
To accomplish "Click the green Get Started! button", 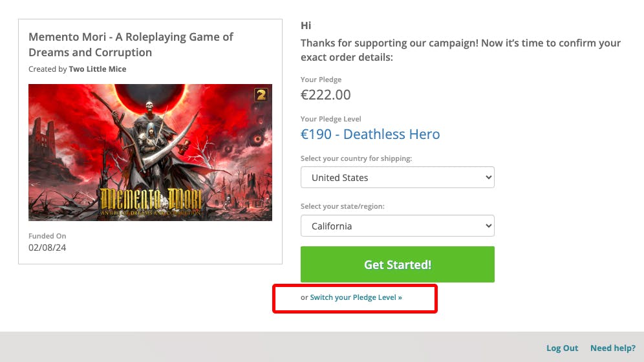I will click(x=397, y=264).
